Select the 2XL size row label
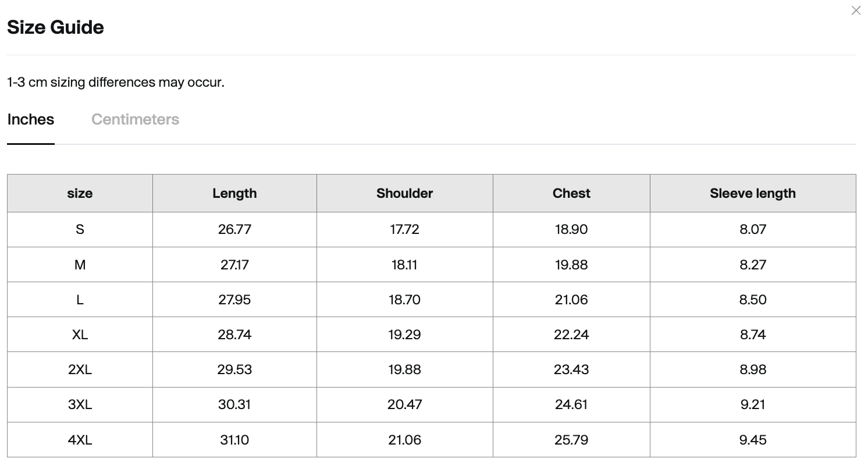 pos(80,369)
